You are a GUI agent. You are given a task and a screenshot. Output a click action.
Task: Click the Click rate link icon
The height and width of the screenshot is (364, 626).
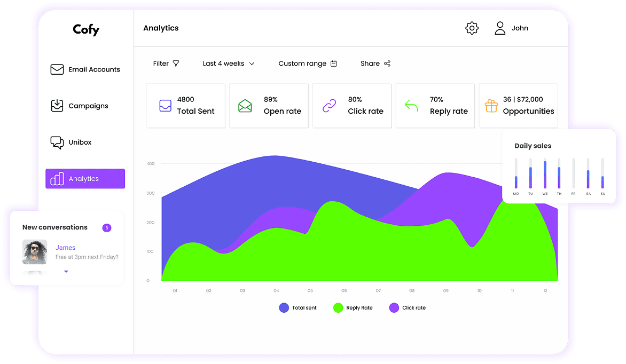(x=328, y=105)
